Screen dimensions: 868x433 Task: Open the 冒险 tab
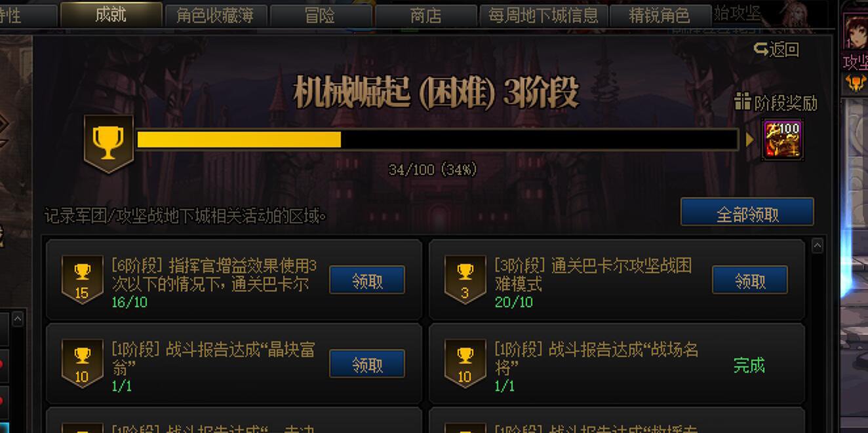(x=321, y=15)
